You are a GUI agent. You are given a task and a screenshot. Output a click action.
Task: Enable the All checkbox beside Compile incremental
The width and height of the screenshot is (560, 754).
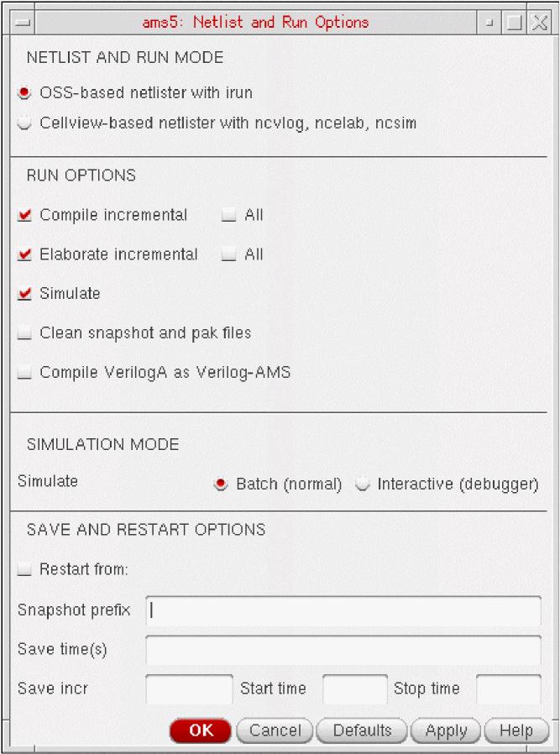(x=228, y=216)
